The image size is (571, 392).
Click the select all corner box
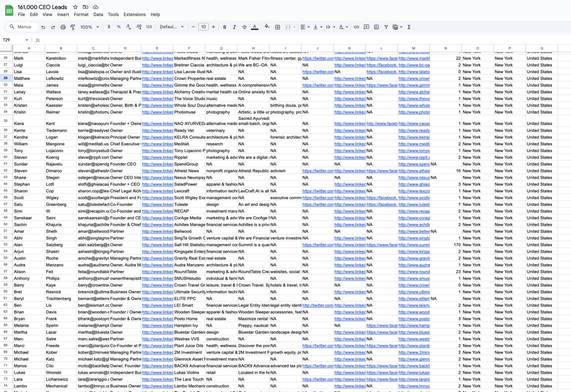[5, 48]
